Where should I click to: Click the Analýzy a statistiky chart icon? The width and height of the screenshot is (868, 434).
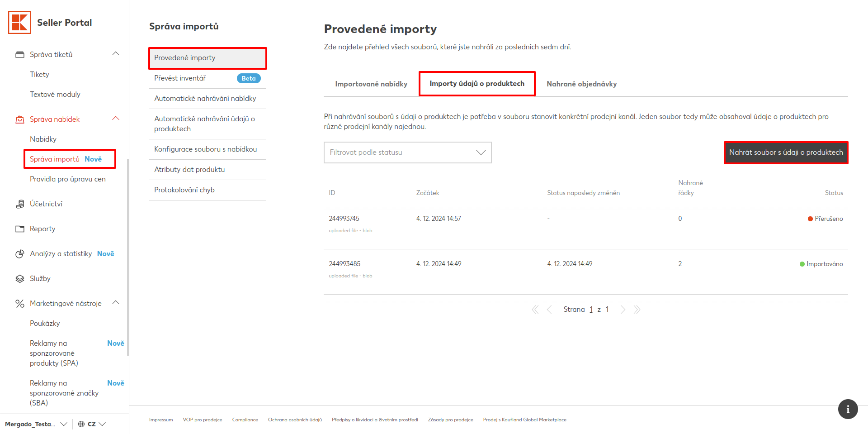tap(20, 254)
